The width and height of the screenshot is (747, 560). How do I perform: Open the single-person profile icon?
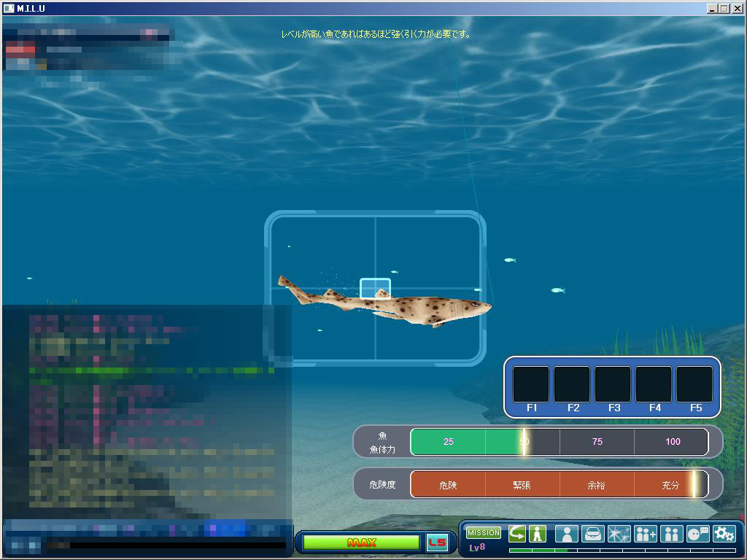(566, 534)
